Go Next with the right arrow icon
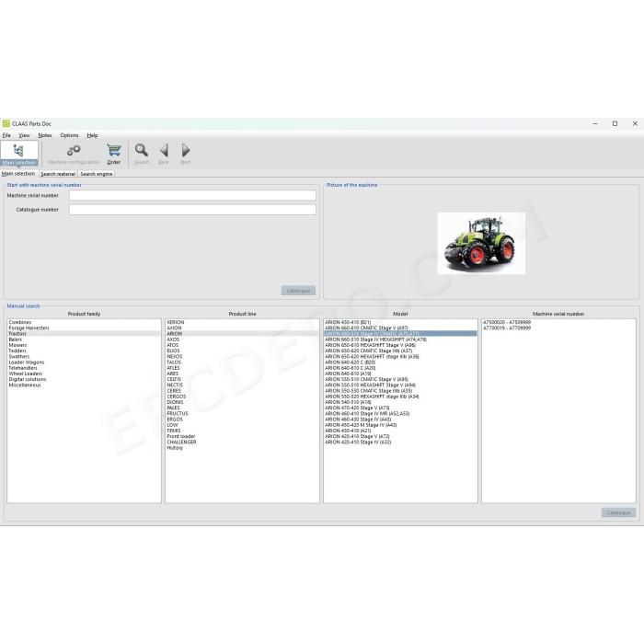 (x=185, y=154)
